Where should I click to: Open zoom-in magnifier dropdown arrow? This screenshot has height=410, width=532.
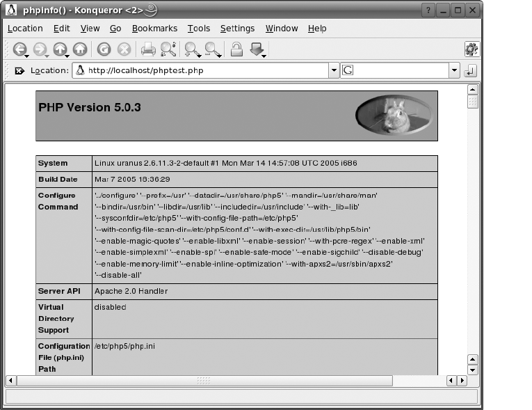pos(199,56)
